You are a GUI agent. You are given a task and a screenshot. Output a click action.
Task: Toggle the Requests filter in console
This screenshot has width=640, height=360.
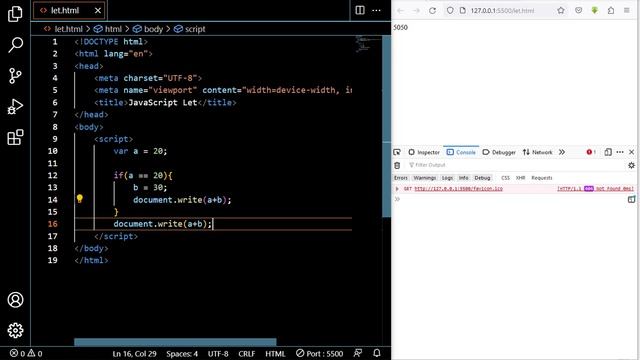click(542, 178)
